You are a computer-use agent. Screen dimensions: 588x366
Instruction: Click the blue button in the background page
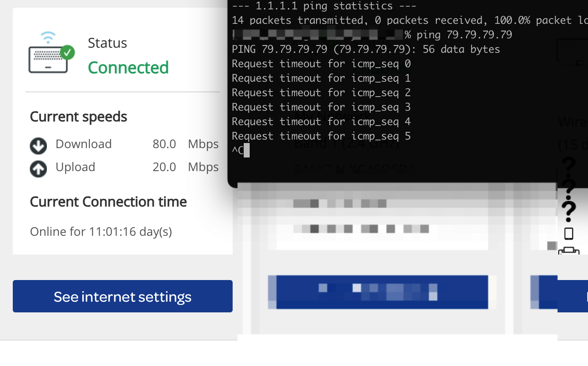378,292
